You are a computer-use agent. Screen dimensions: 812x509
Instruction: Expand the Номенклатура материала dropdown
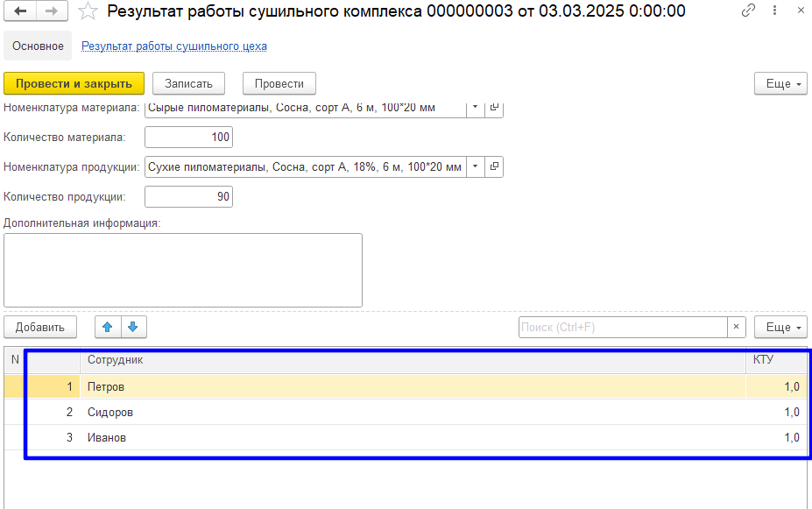coord(475,108)
